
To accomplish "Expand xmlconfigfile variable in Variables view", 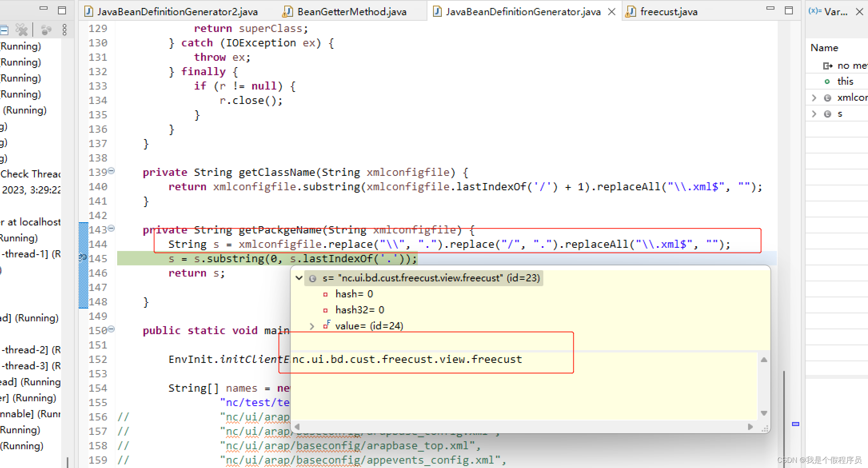I will [x=814, y=98].
